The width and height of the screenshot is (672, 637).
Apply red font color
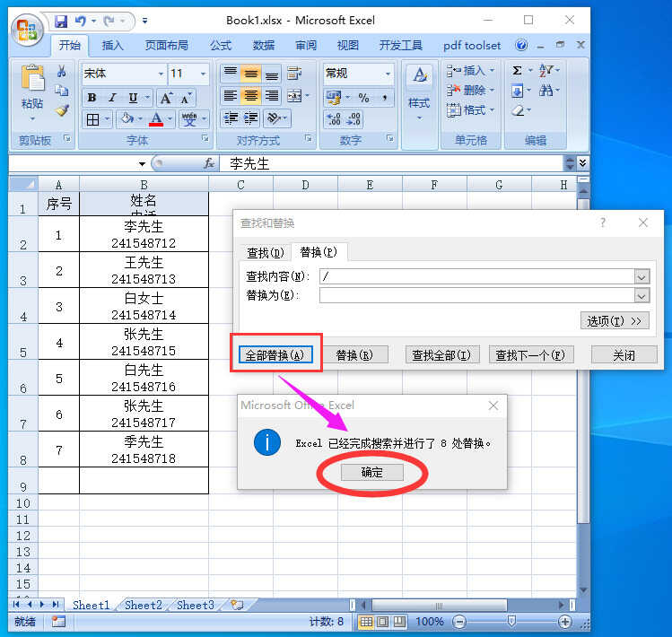(x=156, y=118)
